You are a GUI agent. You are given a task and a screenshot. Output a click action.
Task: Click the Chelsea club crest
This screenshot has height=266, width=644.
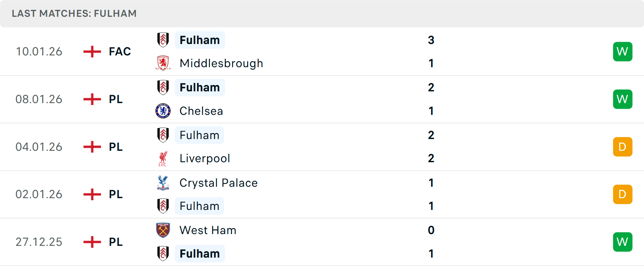163,111
